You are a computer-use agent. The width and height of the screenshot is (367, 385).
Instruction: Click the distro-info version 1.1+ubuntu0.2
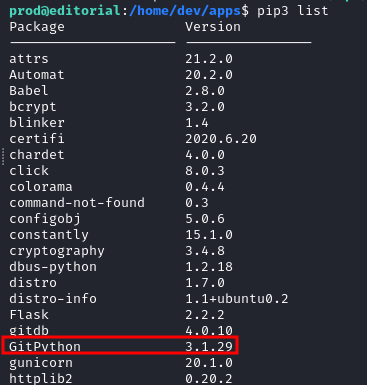click(x=237, y=299)
